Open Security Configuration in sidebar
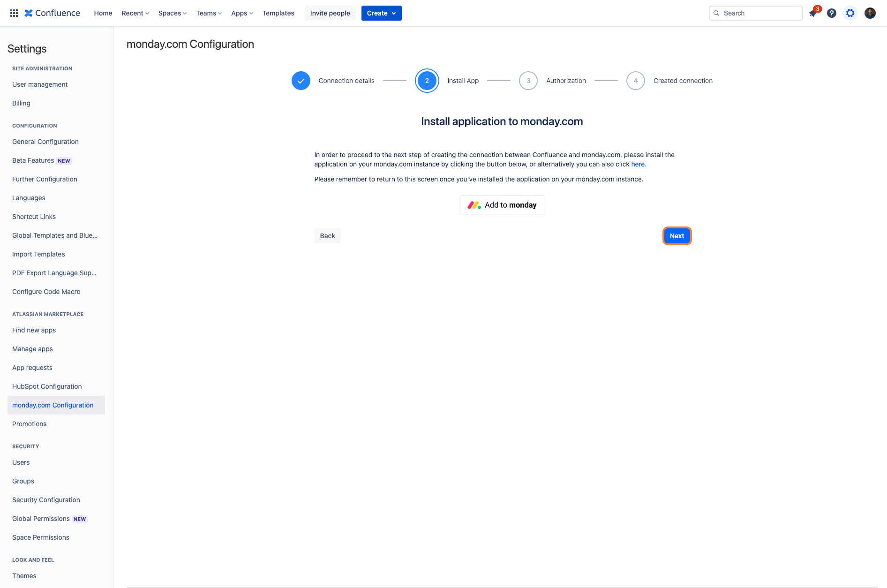This screenshot has height=588, width=887. pyautogui.click(x=56, y=500)
